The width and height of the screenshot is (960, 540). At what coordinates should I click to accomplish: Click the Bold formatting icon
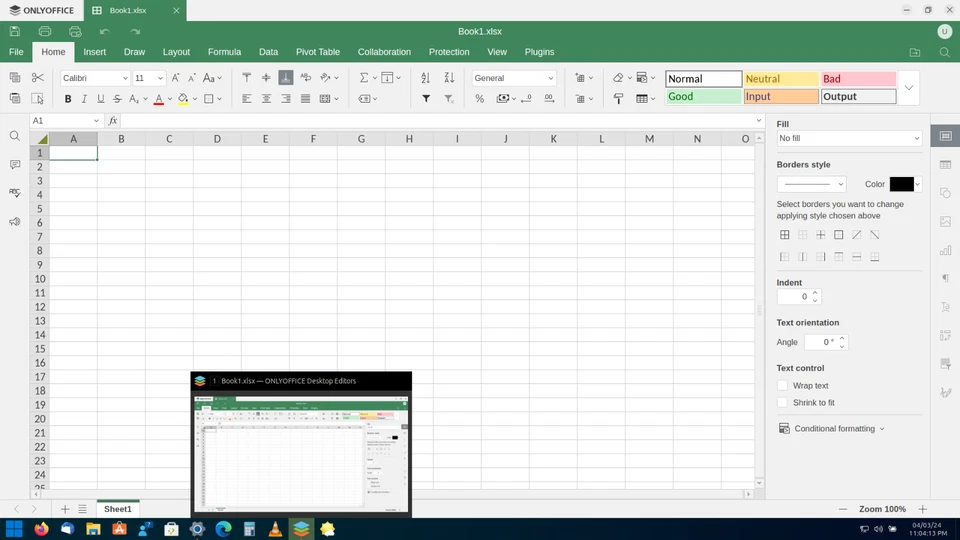pyautogui.click(x=68, y=99)
